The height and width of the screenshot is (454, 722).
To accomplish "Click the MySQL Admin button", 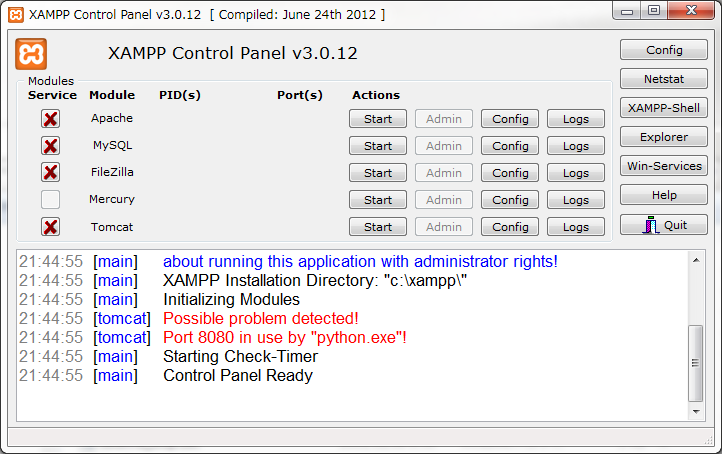I will coord(444,146).
